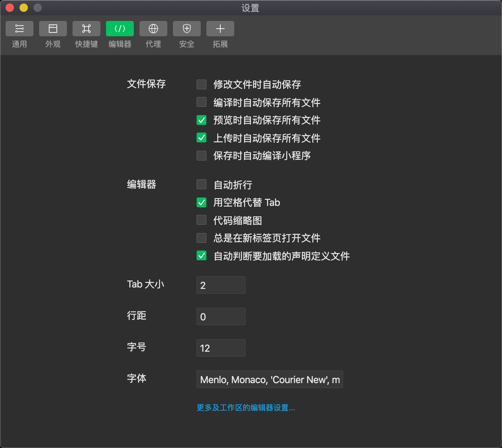This screenshot has height=448, width=502.
Task: Click the 文件保存 section label
Action: pyautogui.click(x=146, y=84)
